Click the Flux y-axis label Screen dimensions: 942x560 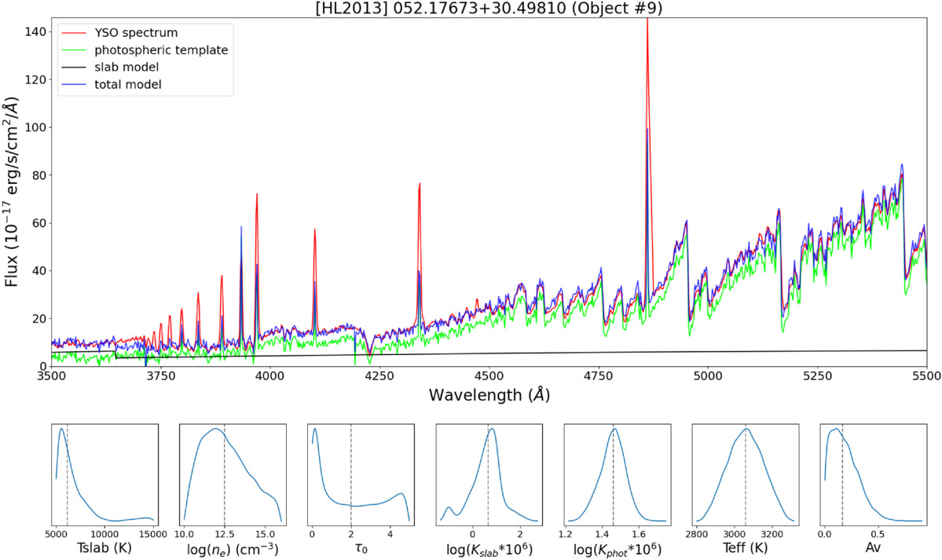tap(12, 192)
